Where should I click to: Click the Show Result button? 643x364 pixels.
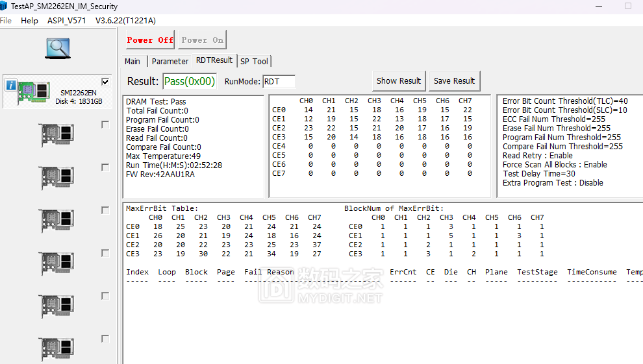[399, 81]
